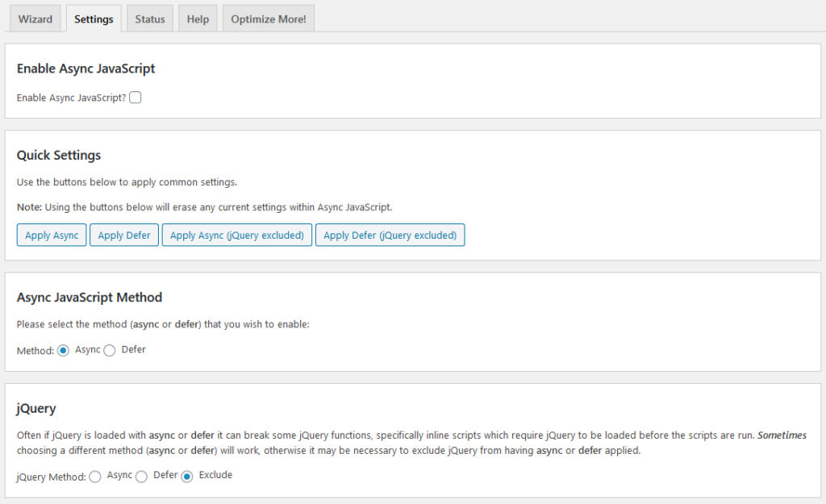
Task: Open the Status tab
Action: (x=150, y=19)
